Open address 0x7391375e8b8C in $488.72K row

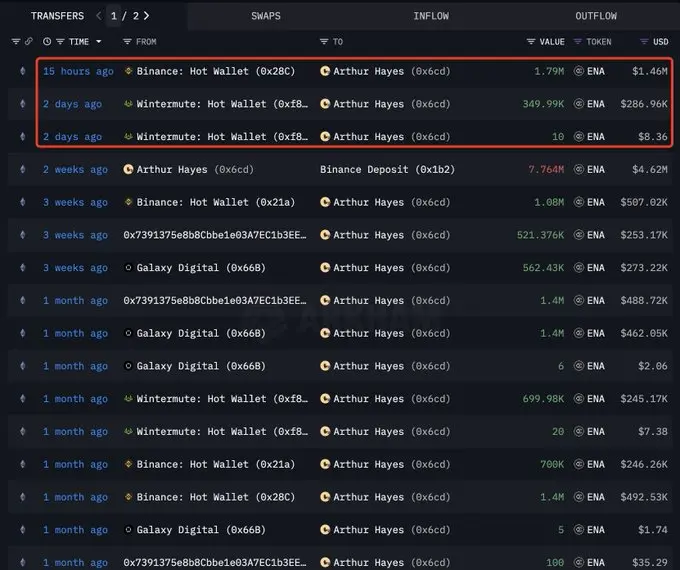215,301
